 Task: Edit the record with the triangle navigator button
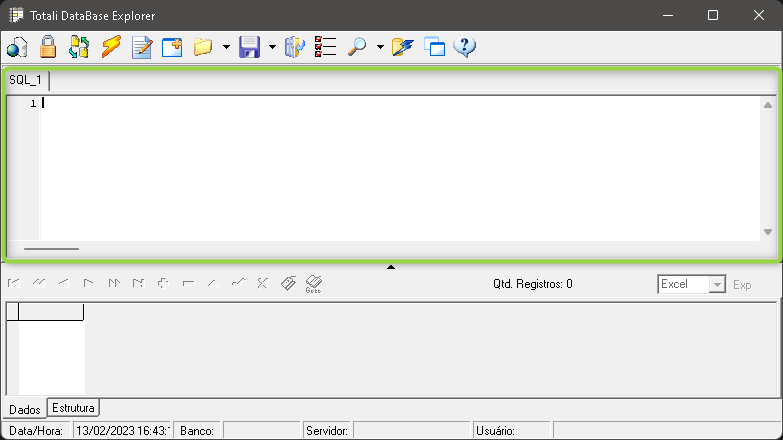pyautogui.click(x=214, y=283)
